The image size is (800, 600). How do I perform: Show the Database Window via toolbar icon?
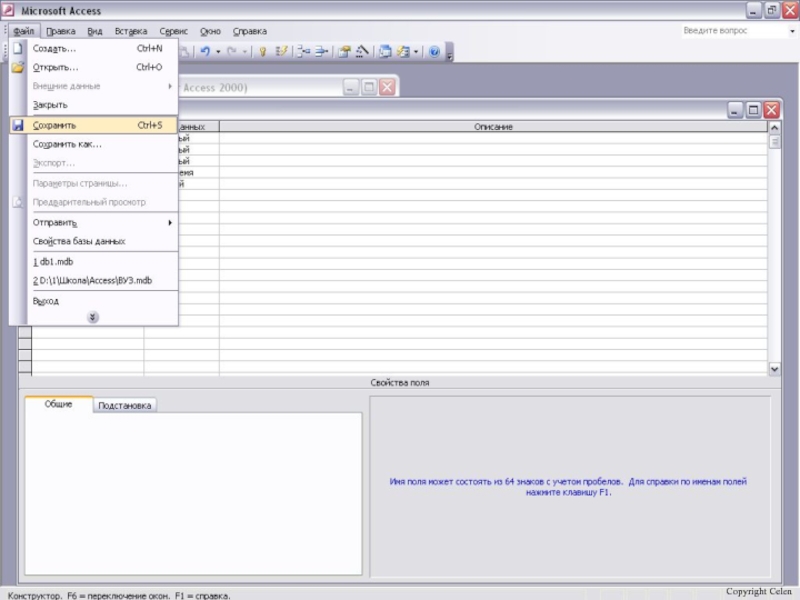tap(385, 50)
